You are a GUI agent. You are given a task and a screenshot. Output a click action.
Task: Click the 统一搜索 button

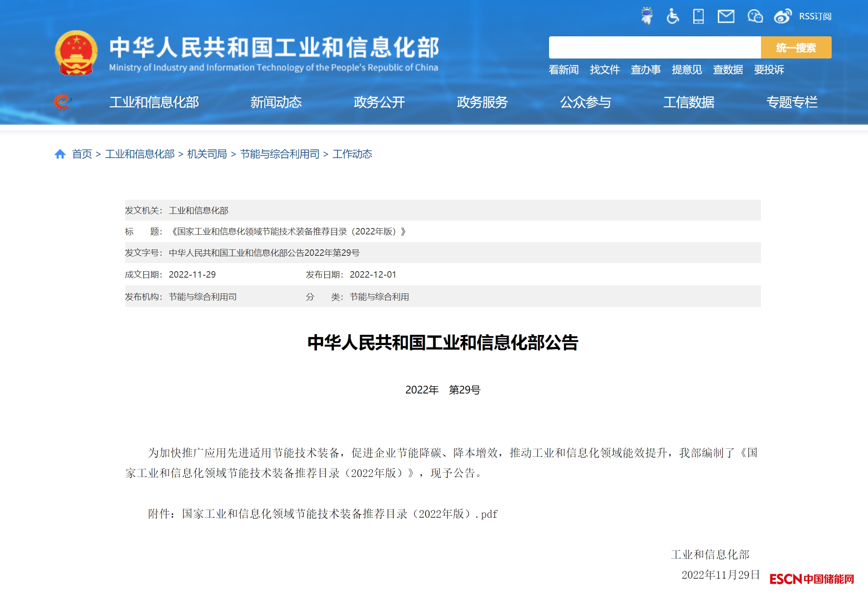pos(796,48)
